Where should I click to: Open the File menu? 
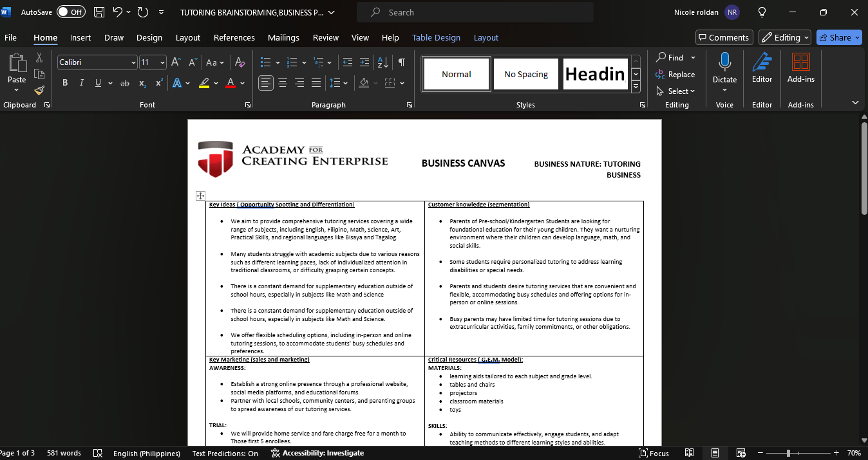[10, 37]
